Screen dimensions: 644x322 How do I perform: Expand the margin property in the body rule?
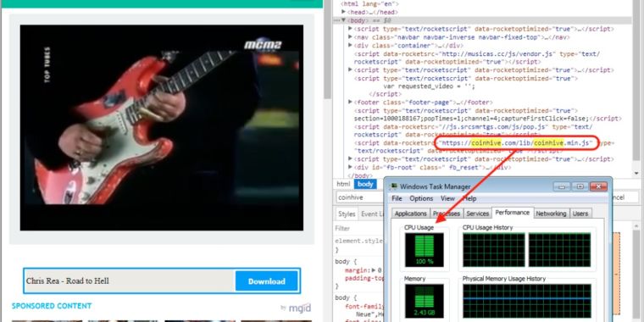pos(374,270)
